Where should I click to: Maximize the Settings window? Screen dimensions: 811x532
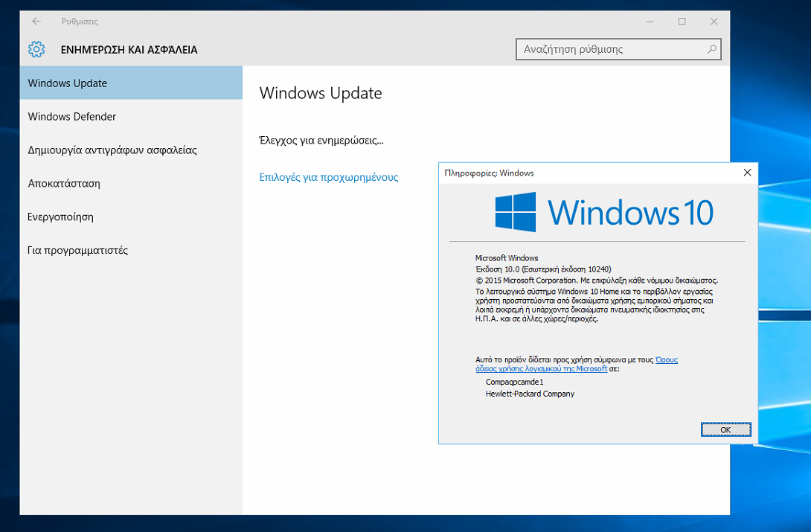point(682,21)
